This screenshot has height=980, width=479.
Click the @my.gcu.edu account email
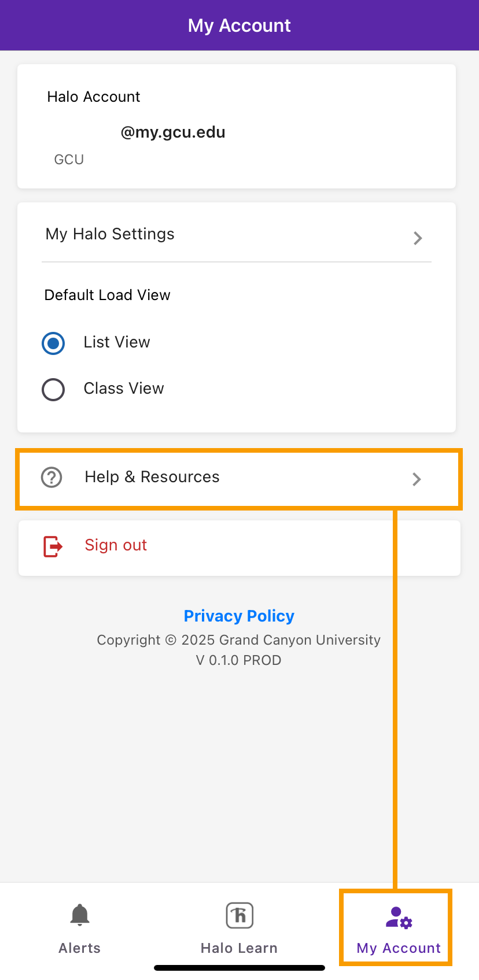coord(173,132)
